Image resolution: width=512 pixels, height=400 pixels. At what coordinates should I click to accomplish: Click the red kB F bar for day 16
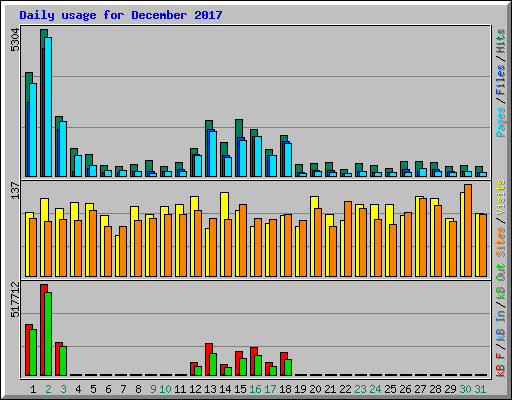[252, 362]
